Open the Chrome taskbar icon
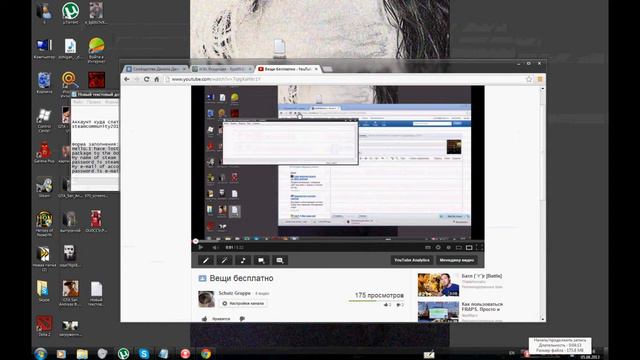The image size is (640, 360). [x=206, y=353]
